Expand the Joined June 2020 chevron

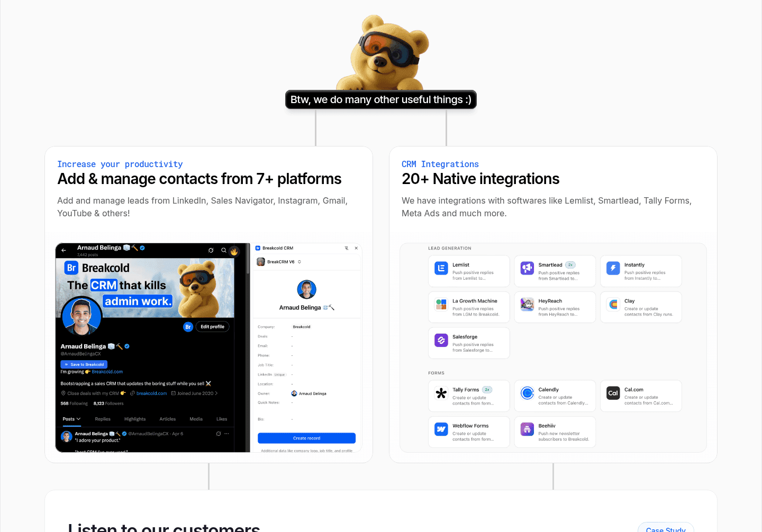point(216,393)
